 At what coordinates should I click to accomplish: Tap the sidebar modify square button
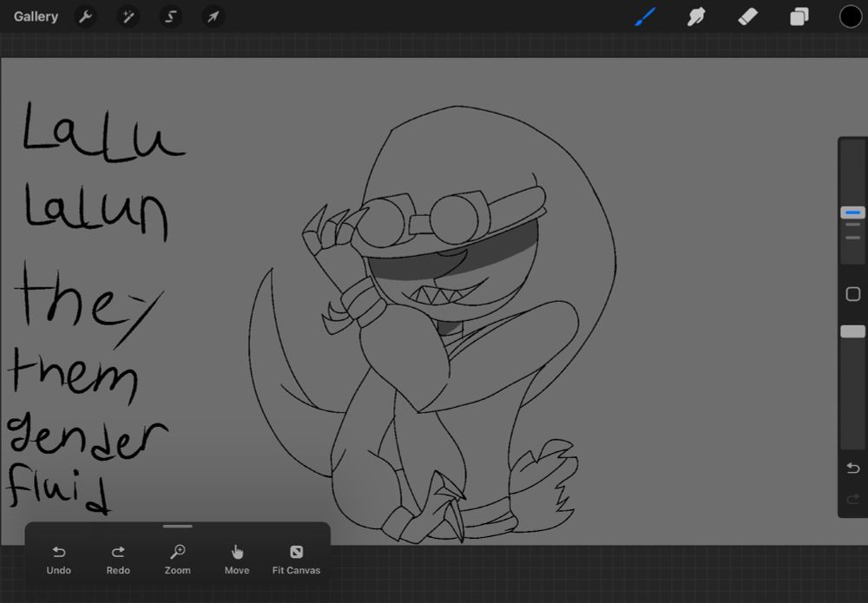853,294
